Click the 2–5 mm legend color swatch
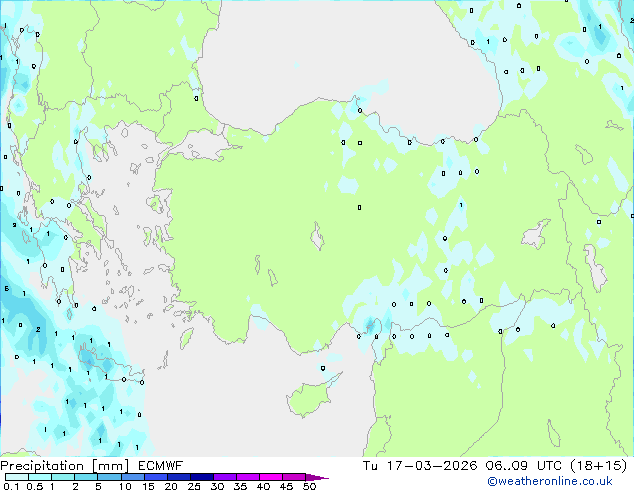 click(x=86, y=477)
